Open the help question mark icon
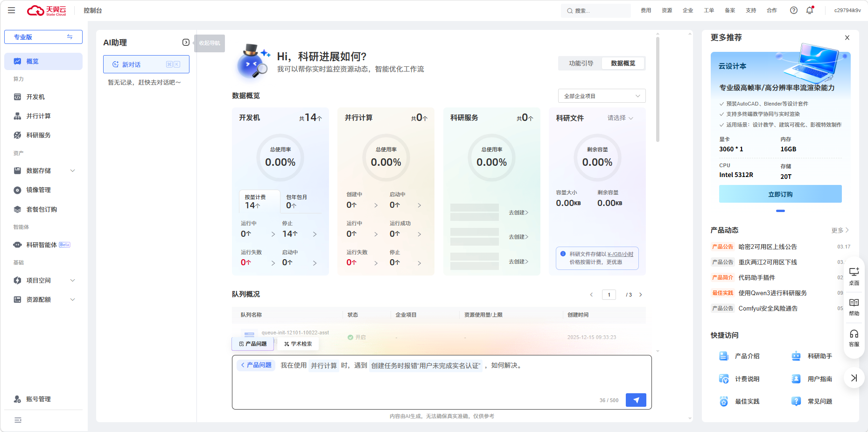The height and width of the screenshot is (432, 868). click(x=793, y=10)
